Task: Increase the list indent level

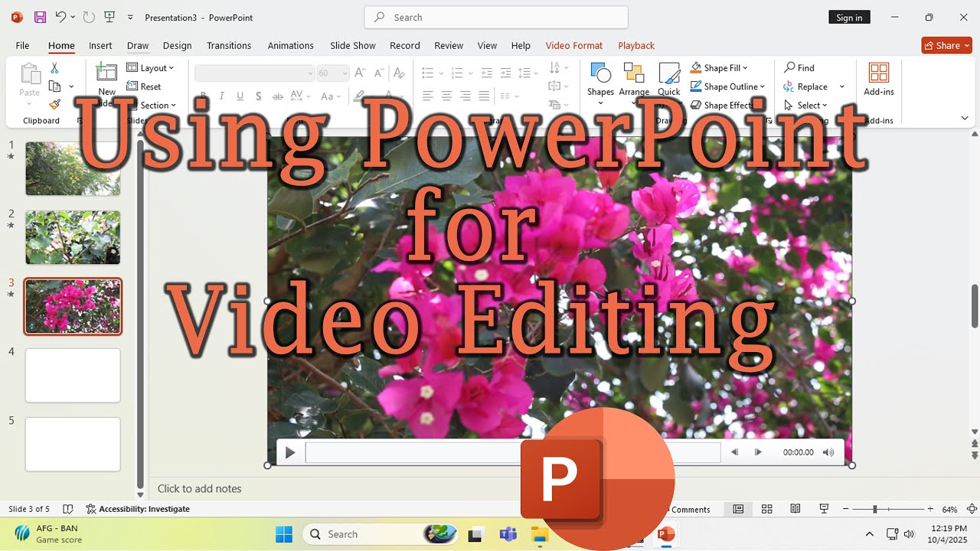Action: point(505,73)
